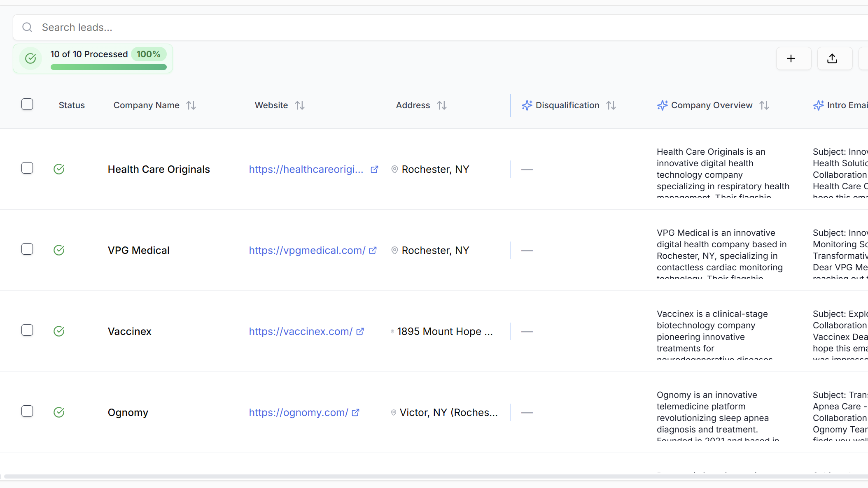Click the Ognomy status checkmark icon

coord(59,412)
